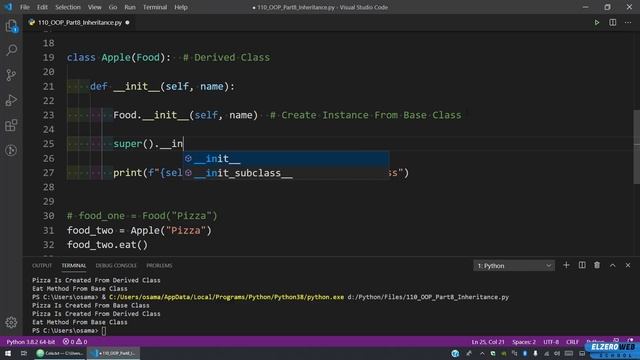The width and height of the screenshot is (640, 360).
Task: Kill terminal with the trash icon
Action: pos(597,265)
